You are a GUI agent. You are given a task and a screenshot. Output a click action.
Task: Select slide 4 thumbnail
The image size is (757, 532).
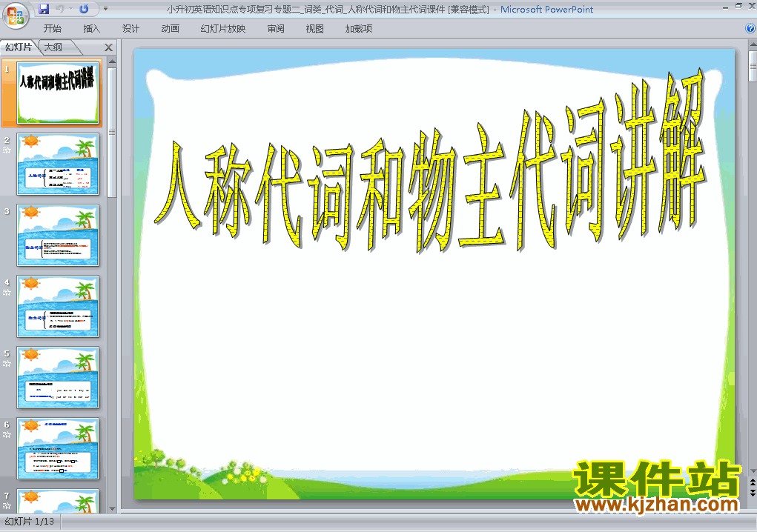point(58,306)
